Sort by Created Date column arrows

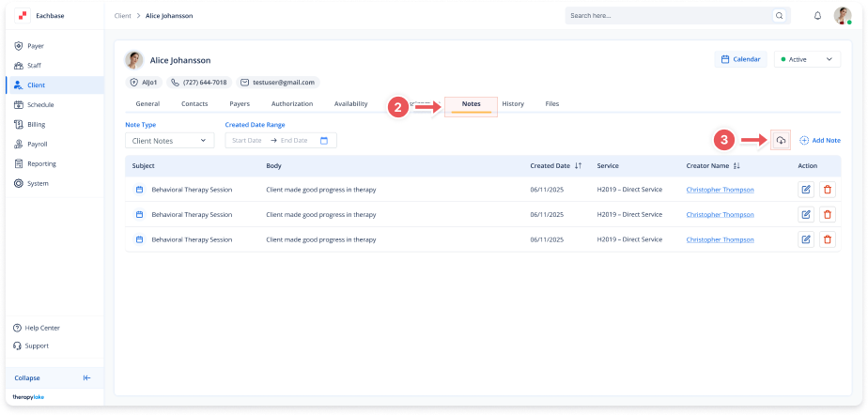coord(578,166)
